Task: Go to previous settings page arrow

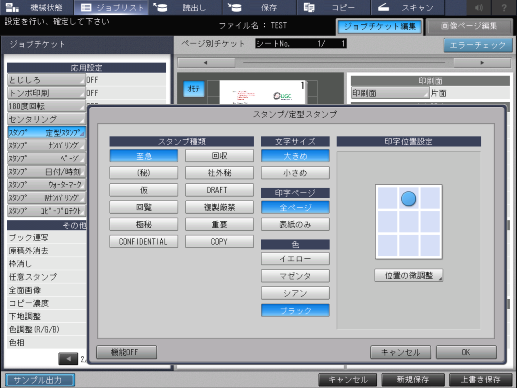Action: pyautogui.click(x=68, y=359)
